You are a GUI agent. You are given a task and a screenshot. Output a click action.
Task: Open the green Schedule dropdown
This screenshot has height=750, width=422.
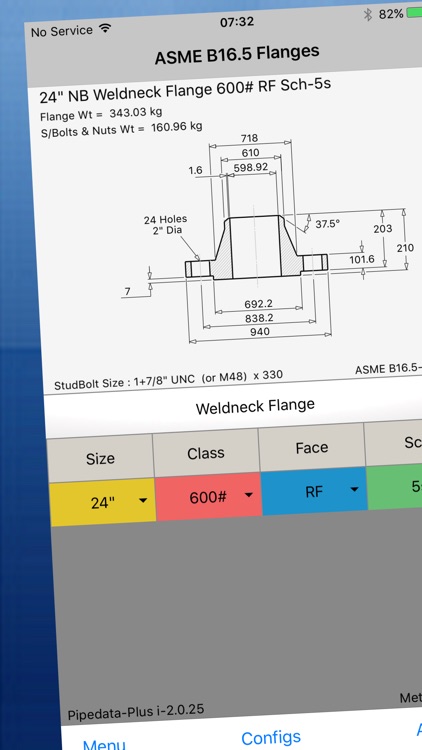395,486
